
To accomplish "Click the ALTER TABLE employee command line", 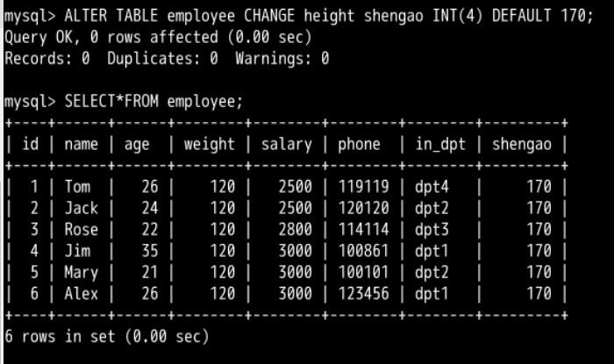I will (299, 17).
